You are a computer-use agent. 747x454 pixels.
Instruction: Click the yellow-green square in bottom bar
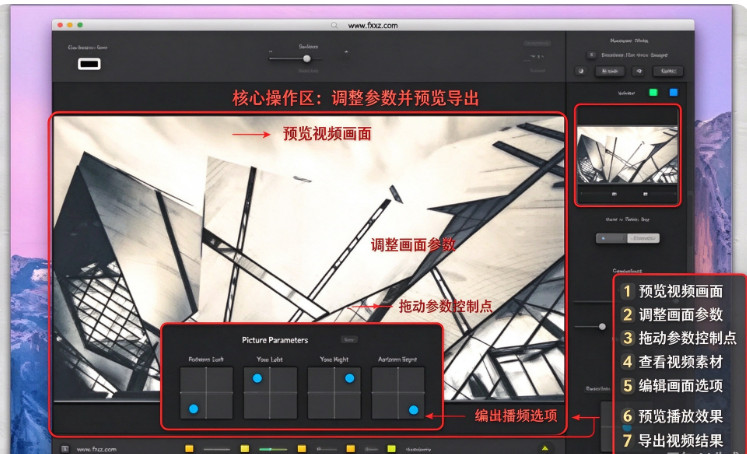[392, 448]
